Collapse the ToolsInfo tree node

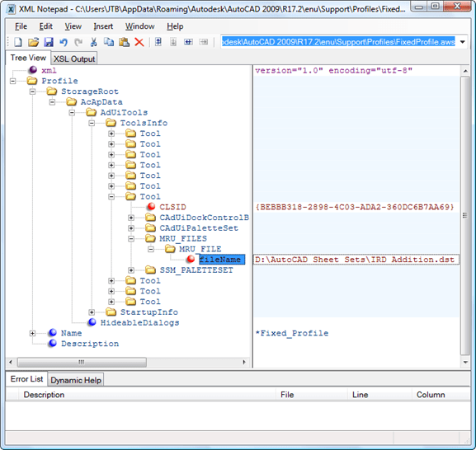pyautogui.click(x=92, y=123)
